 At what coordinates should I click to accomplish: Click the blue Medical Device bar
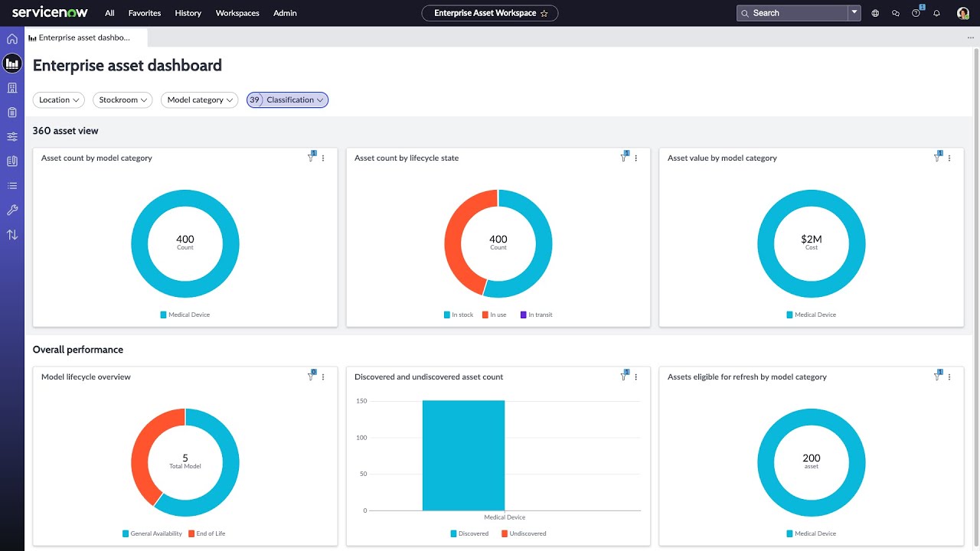tap(463, 455)
